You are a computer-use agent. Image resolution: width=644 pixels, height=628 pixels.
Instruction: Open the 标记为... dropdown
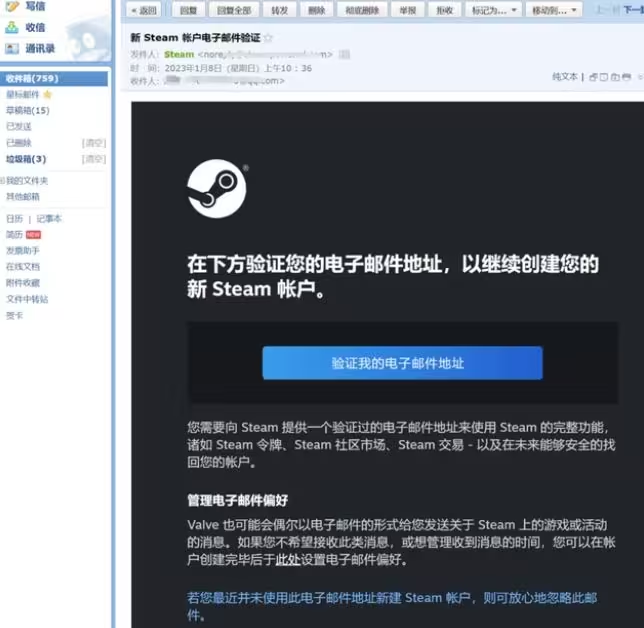[x=494, y=10]
